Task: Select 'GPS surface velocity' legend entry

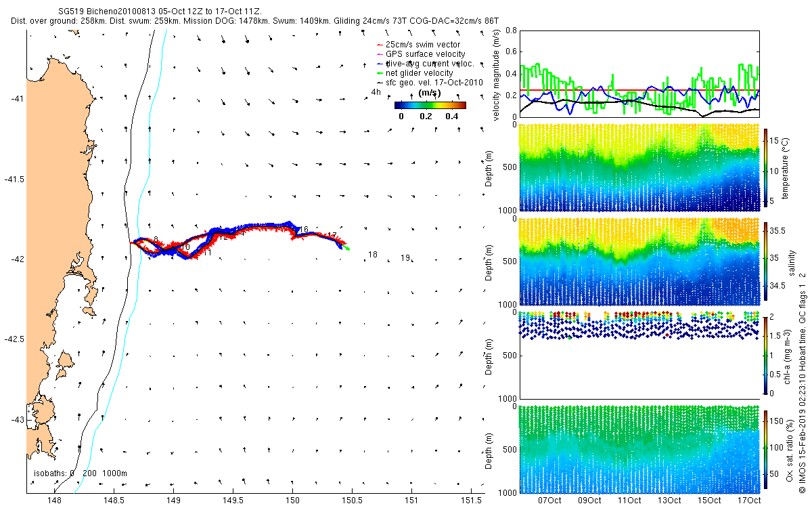Action: pyautogui.click(x=420, y=54)
